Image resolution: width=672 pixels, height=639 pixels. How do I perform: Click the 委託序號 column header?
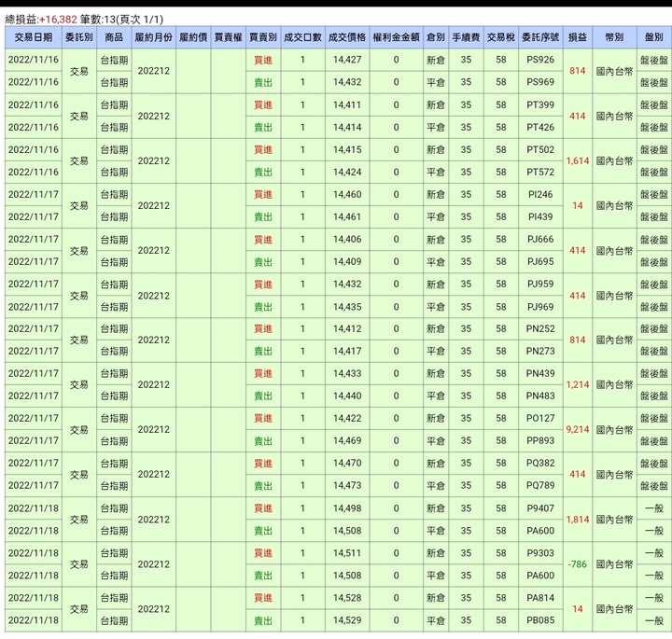coord(540,37)
